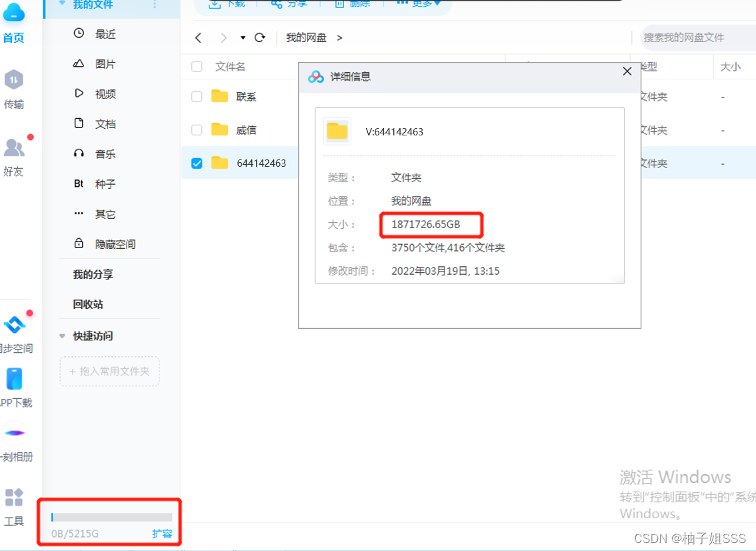Select 音乐 in the sidebar
The height and width of the screenshot is (551, 756).
tap(105, 154)
